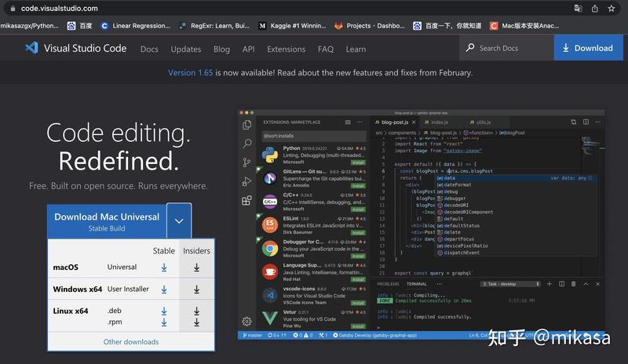Image resolution: width=628 pixels, height=364 pixels.
Task: Download the Linux .rpm Stable package
Action: pyautogui.click(x=164, y=322)
